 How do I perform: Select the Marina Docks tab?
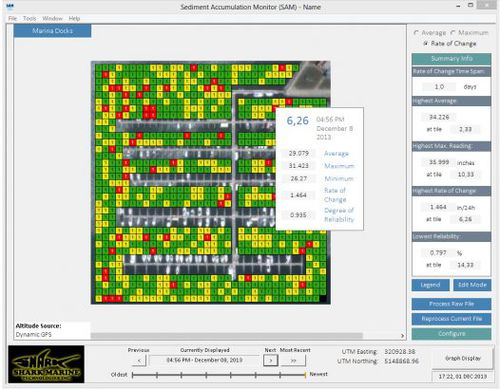(52, 31)
